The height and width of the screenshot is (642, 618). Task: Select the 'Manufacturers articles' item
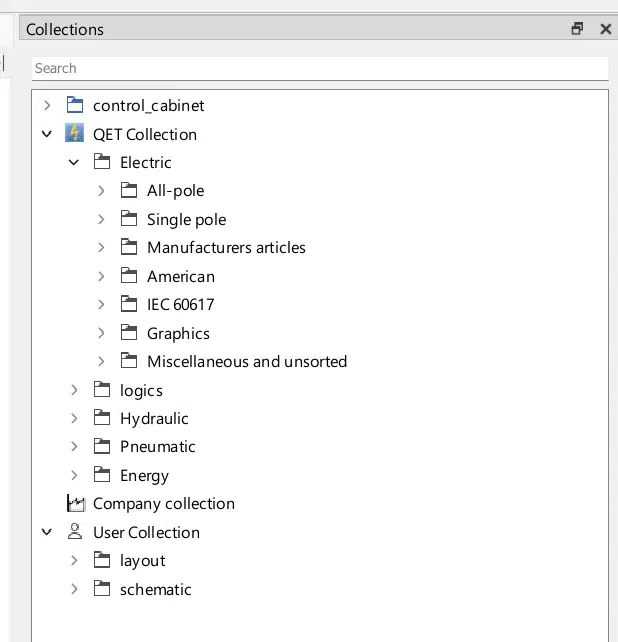(x=226, y=248)
